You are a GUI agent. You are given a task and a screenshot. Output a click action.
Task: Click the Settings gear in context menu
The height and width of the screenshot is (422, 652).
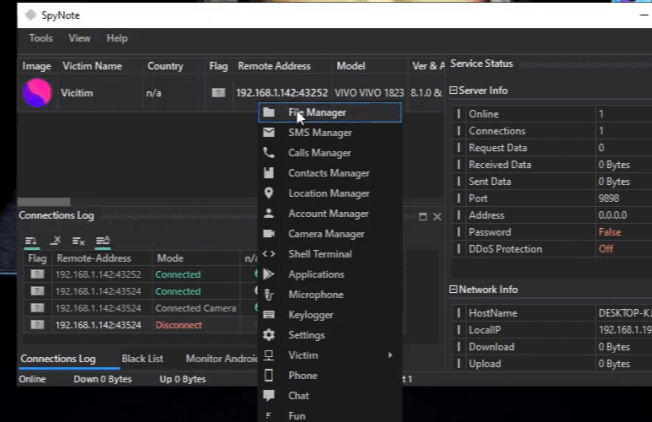(x=268, y=335)
